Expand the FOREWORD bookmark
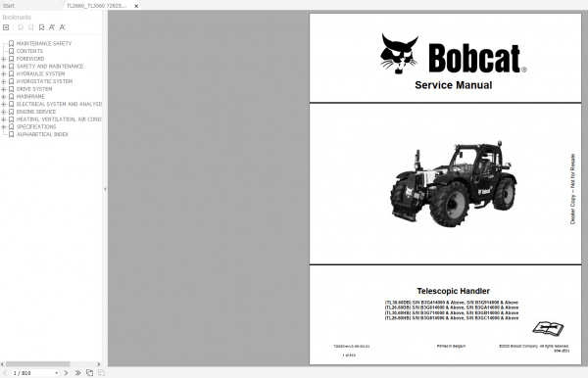This screenshot has height=378, width=588. [x=3, y=59]
